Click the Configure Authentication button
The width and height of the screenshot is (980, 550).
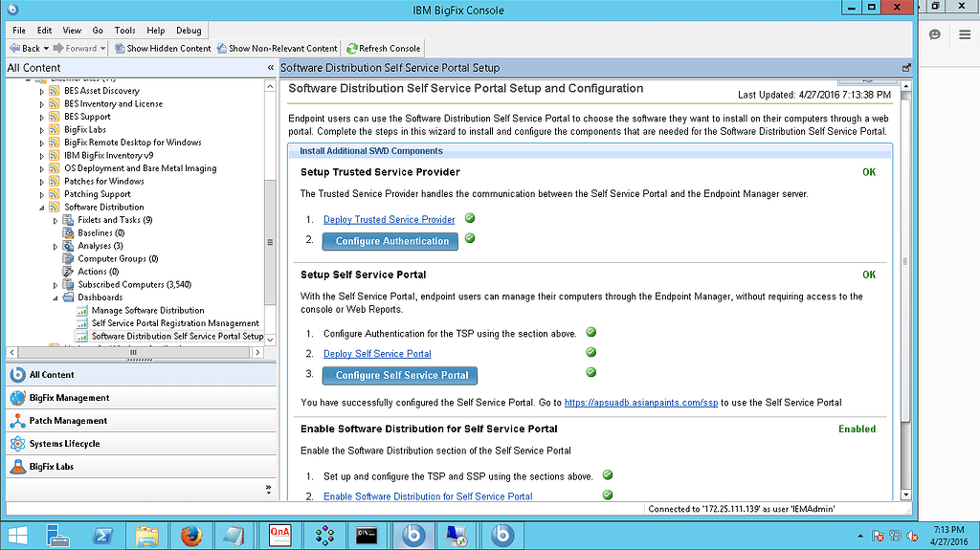391,242
